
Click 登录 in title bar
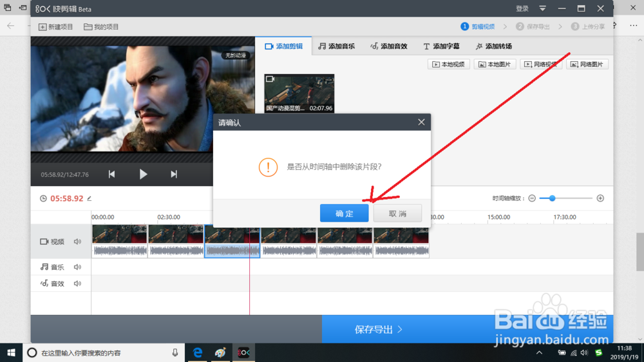522,8
